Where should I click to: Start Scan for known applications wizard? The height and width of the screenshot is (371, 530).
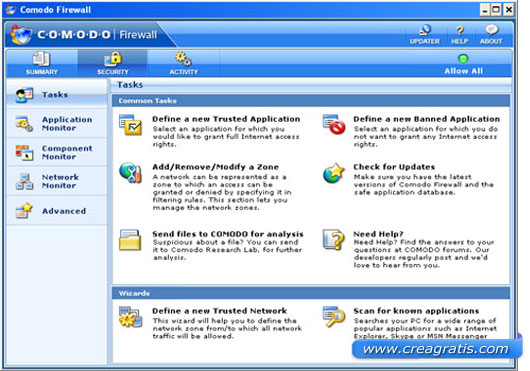point(416,311)
